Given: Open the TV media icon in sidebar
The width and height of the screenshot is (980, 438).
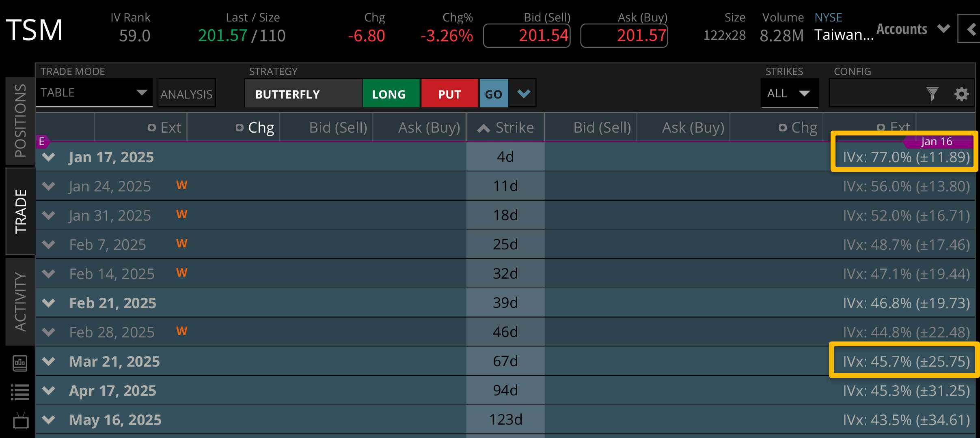Looking at the screenshot, I should tap(20, 421).
